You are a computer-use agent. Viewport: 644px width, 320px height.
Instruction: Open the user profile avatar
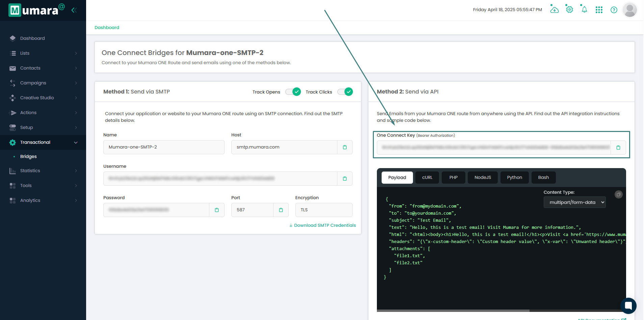tap(629, 10)
